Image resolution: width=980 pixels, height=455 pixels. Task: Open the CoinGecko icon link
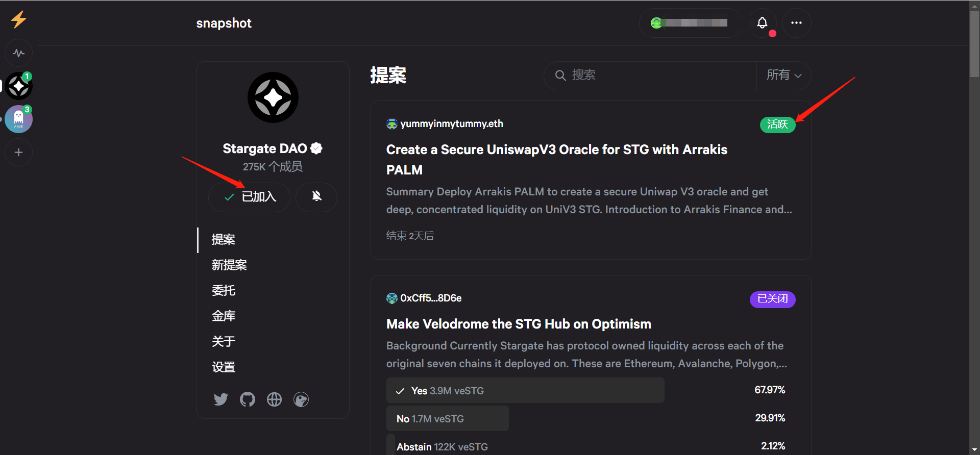tap(301, 399)
